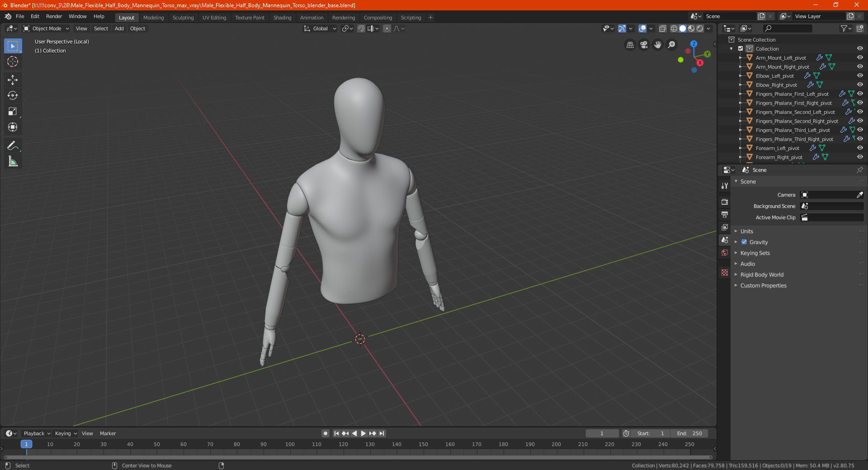Screen dimensions: 868x470
Task: Click the End frame field
Action: point(689,433)
